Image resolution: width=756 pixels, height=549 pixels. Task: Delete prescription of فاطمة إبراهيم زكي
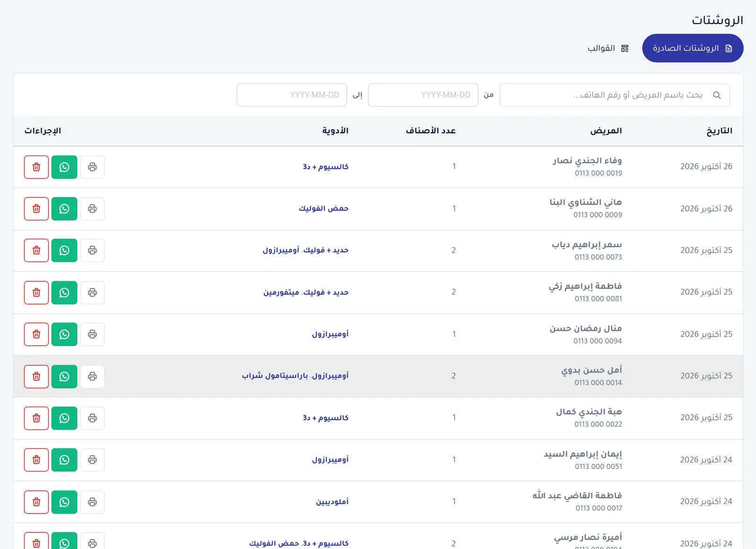tap(36, 292)
